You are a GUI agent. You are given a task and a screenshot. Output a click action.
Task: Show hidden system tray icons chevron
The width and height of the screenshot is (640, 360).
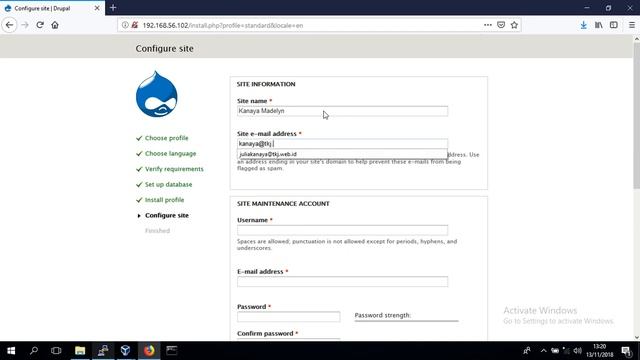(543, 351)
